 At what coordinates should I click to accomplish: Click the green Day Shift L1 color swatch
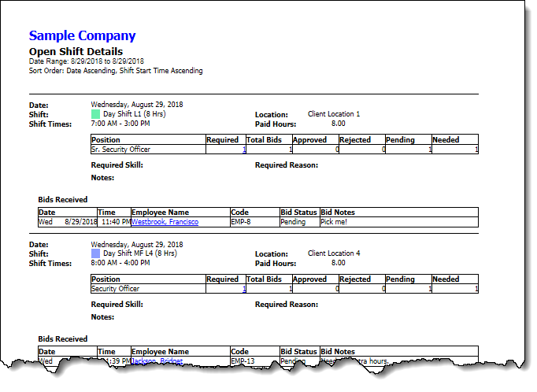click(x=96, y=114)
